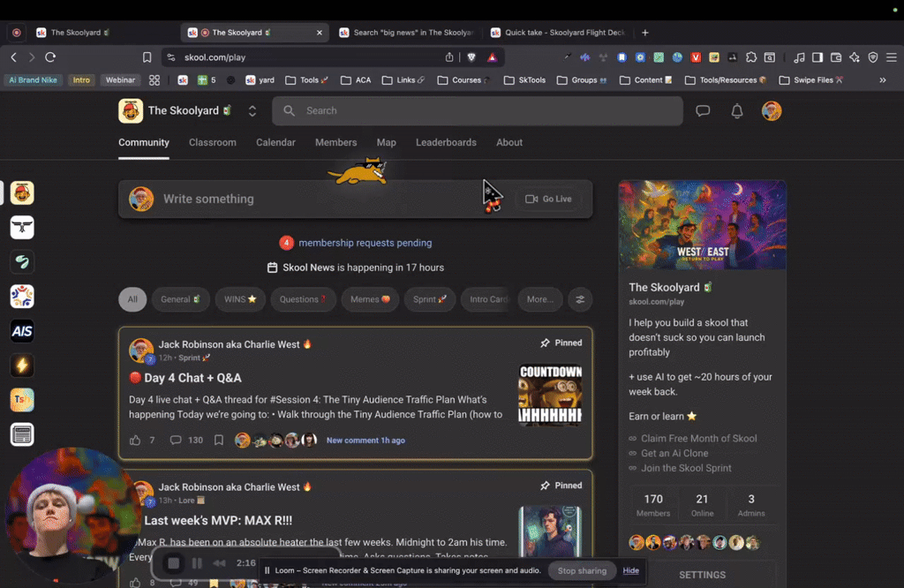This screenshot has height=588, width=904.
Task: Open the Courses bookmarks folder
Action: [x=464, y=80]
